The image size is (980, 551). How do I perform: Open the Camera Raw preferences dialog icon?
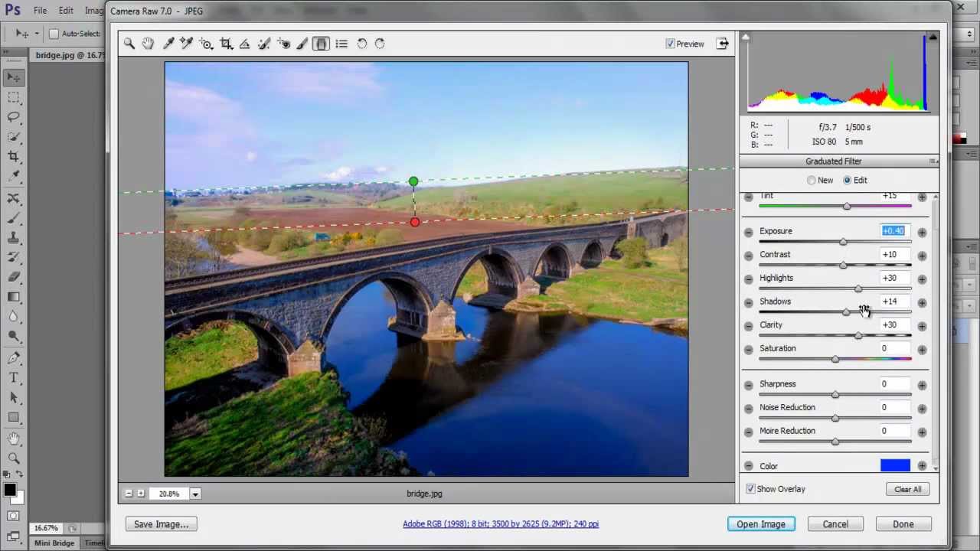pos(341,44)
